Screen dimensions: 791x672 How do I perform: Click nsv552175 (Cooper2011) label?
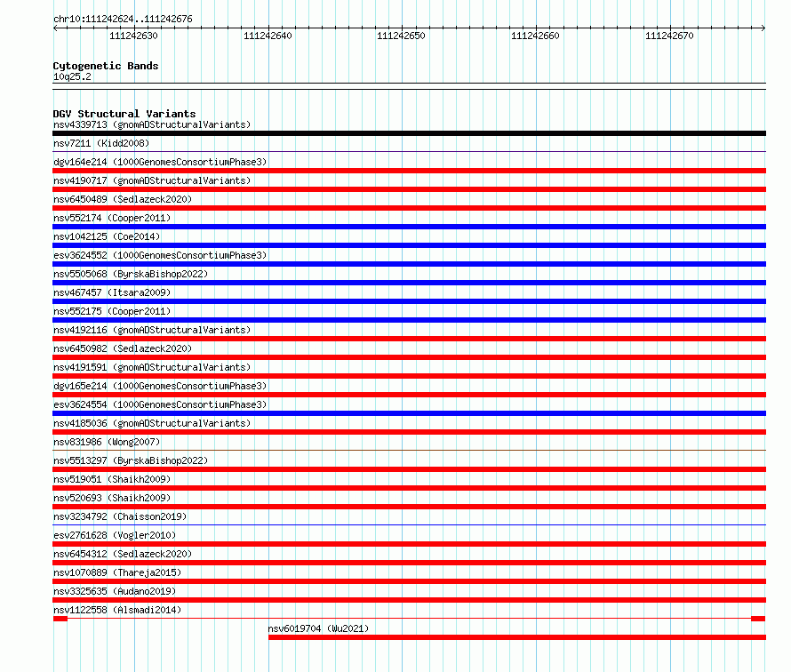pyautogui.click(x=112, y=311)
